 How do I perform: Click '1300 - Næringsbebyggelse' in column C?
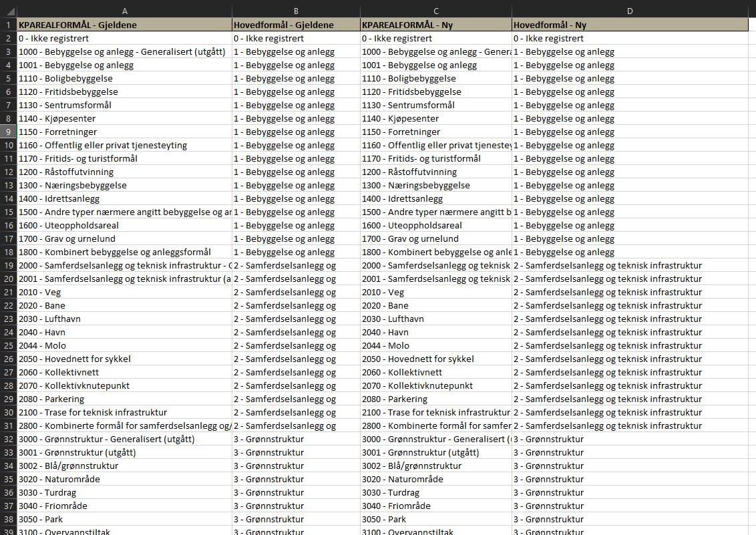click(436, 186)
